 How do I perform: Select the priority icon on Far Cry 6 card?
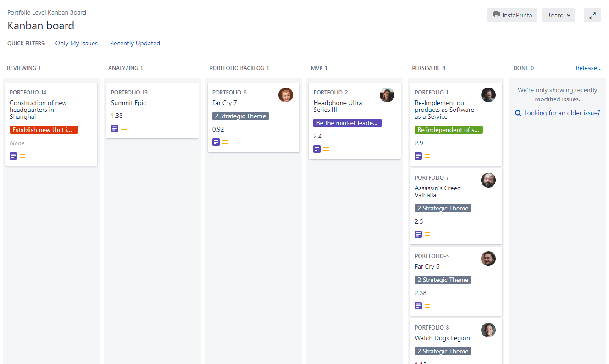click(427, 305)
